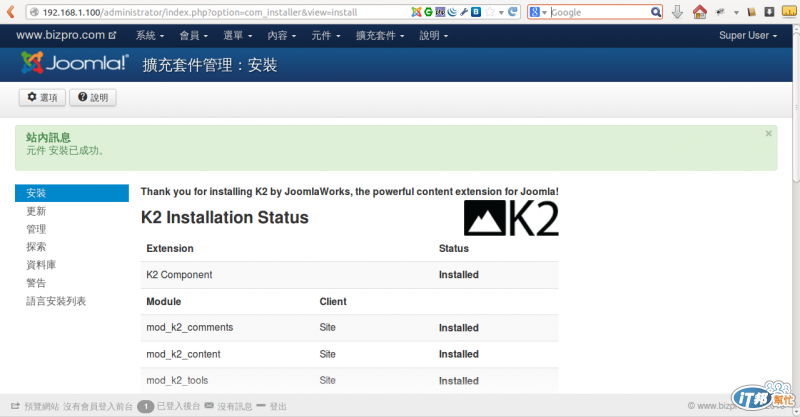Open the 選單 menu
800x417 pixels.
click(x=237, y=35)
